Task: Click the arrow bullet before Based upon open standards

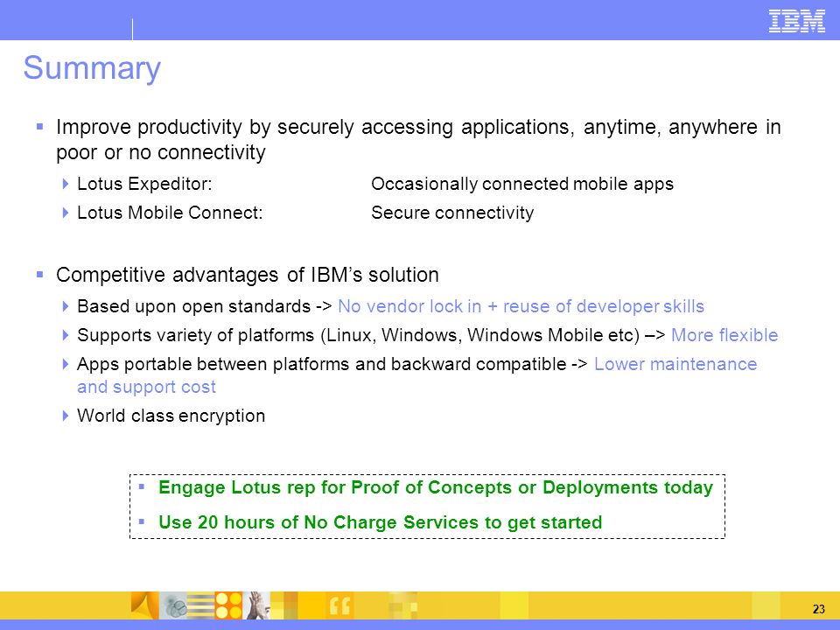Action: [x=66, y=306]
